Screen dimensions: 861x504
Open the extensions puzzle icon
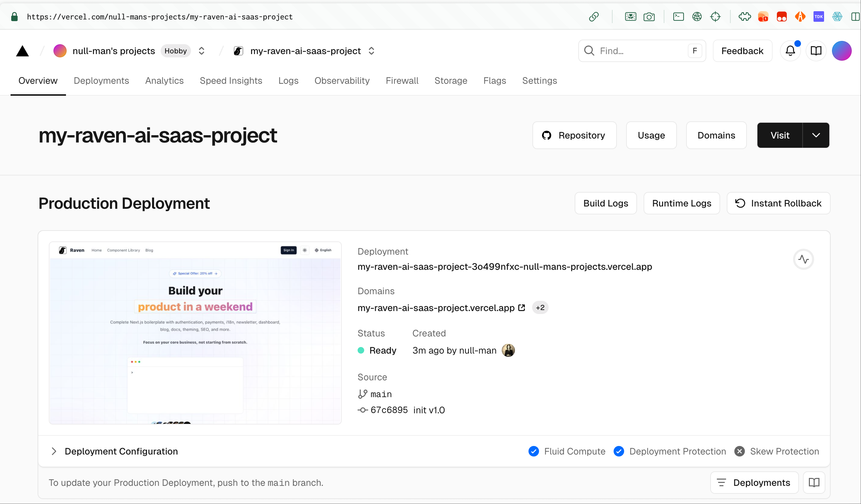(x=745, y=16)
